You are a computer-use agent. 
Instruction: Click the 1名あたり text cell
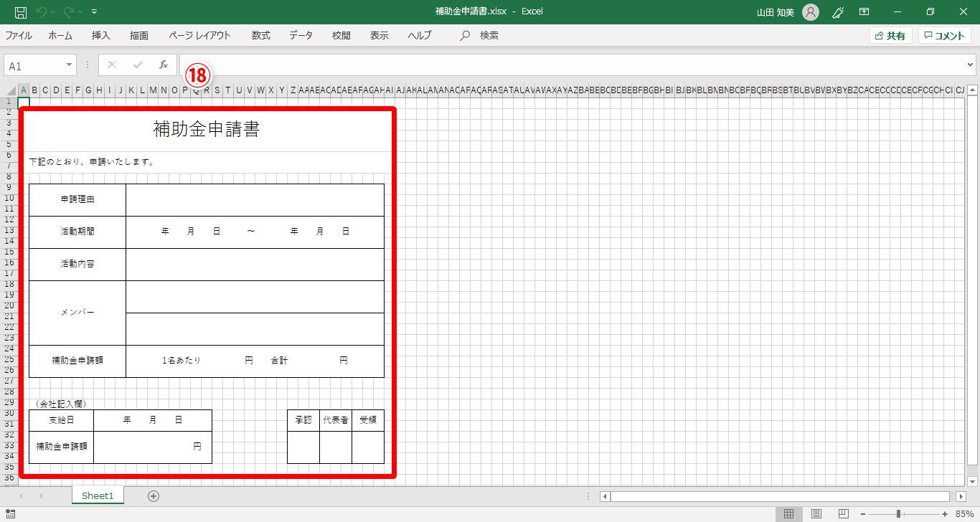click(182, 361)
